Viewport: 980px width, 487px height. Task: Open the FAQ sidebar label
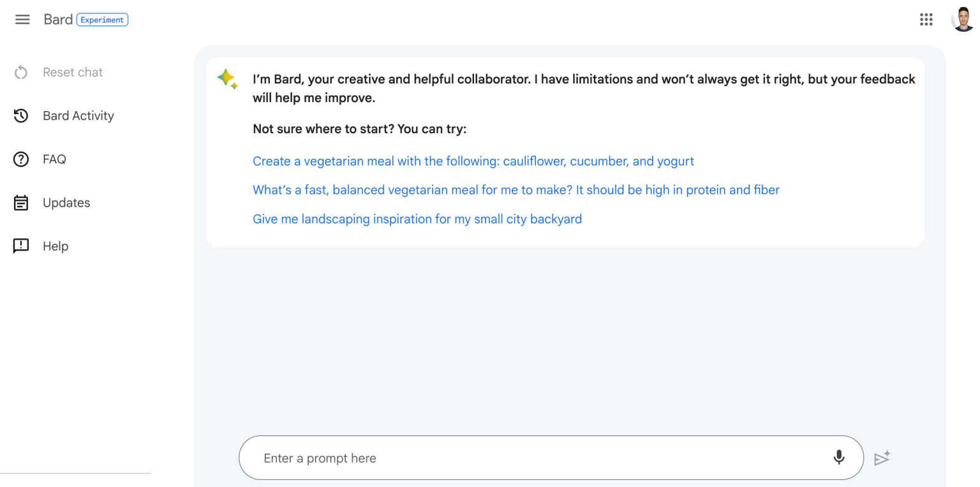(x=54, y=159)
